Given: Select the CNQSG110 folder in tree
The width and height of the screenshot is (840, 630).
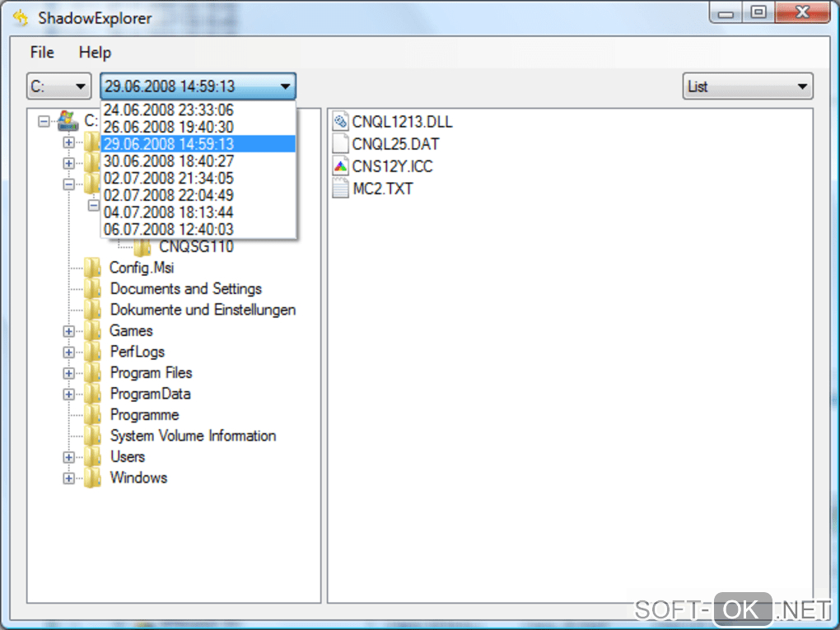Looking at the screenshot, I should coord(196,246).
